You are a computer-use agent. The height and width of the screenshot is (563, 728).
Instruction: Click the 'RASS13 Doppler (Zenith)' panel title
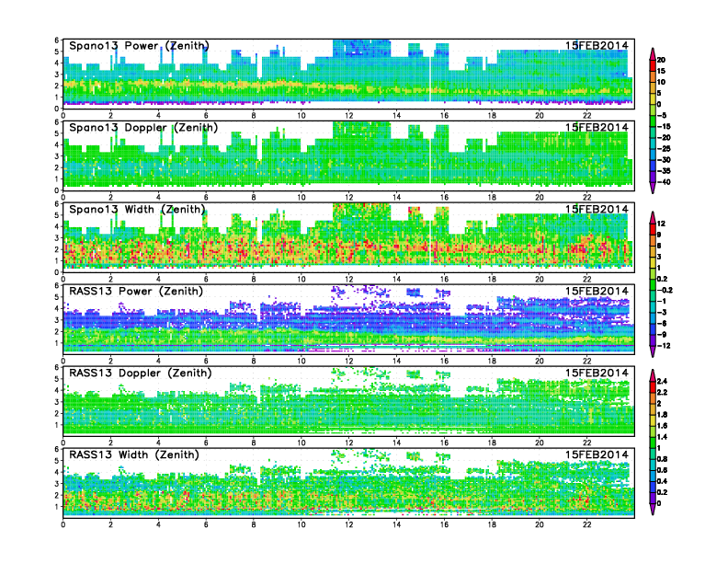click(141, 373)
